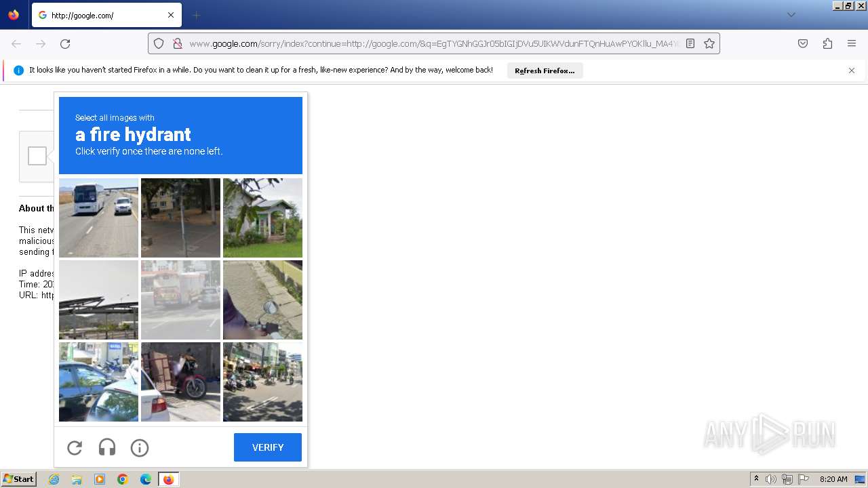The width and height of the screenshot is (868, 488).
Task: Open a new tab
Action: (196, 15)
